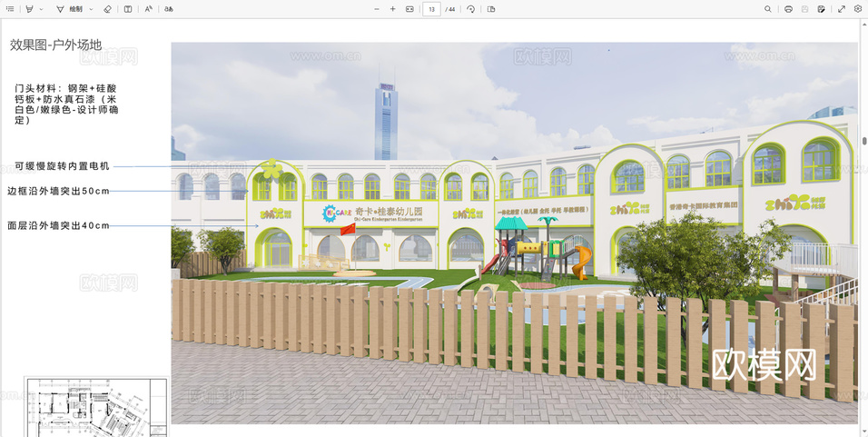This screenshot has width=868, height=437.
Task: Click the 奇卡·桂泰幼儿园 sign text
Action: pos(389,212)
